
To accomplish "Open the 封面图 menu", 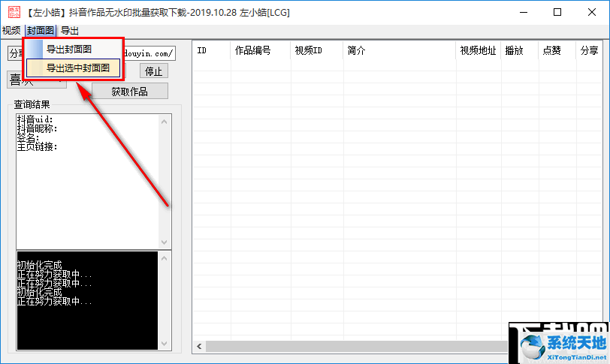I will tap(41, 30).
